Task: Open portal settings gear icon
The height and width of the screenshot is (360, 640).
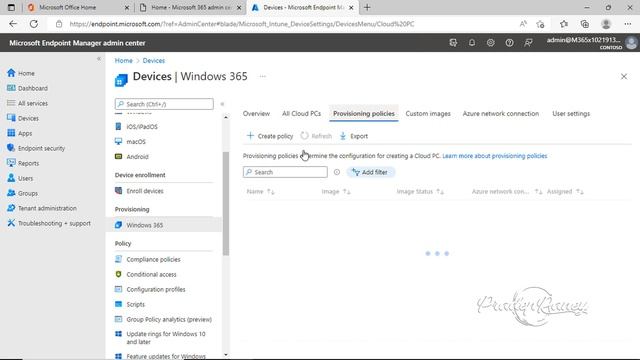Action: click(491, 42)
